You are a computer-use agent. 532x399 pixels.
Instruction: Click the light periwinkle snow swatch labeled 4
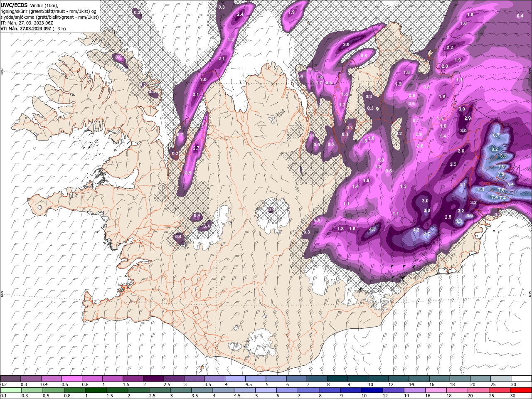point(235,379)
